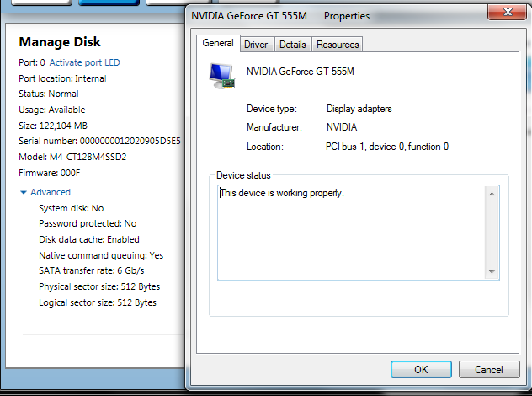Click the 'Device status' group label

[x=243, y=175]
